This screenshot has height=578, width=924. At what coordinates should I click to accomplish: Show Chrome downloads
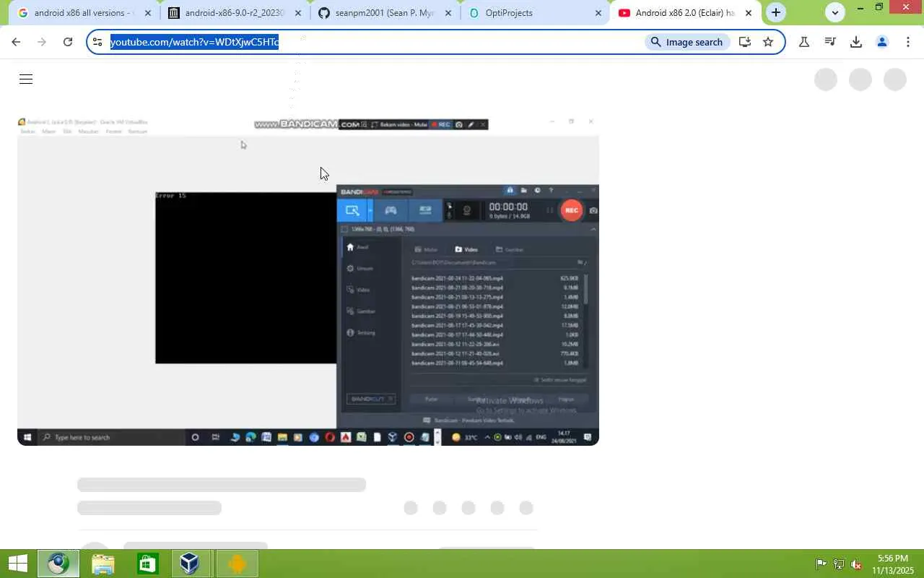pyautogui.click(x=856, y=42)
